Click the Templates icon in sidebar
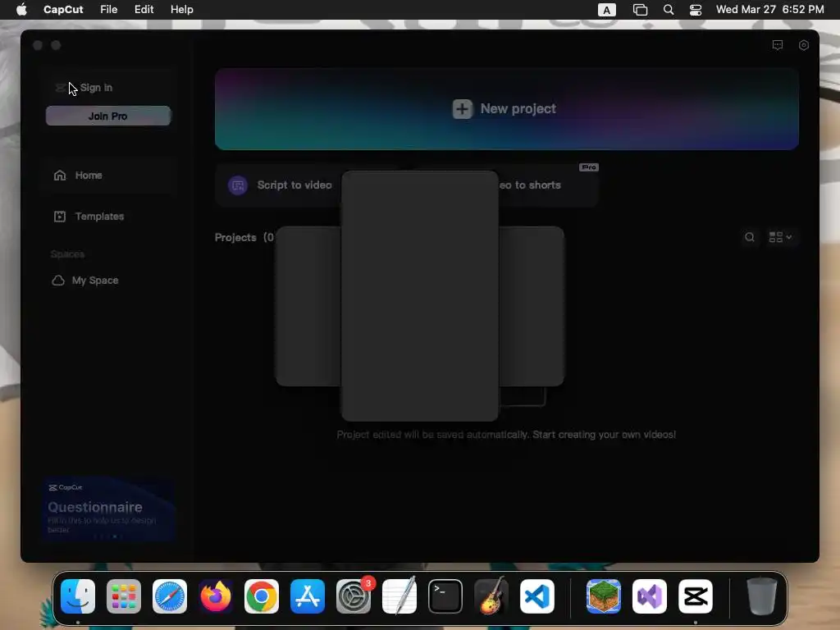Viewport: 840px width, 630px height. (60, 217)
